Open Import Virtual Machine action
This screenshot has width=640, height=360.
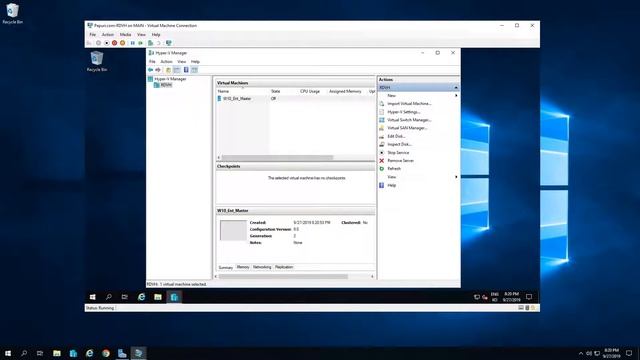click(x=409, y=104)
